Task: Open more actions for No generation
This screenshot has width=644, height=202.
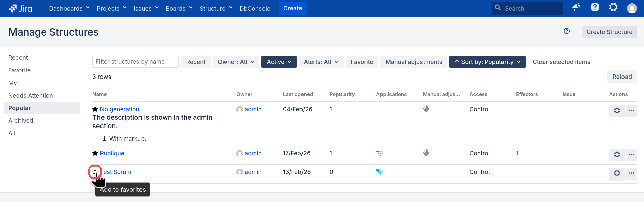Action: [x=631, y=111]
